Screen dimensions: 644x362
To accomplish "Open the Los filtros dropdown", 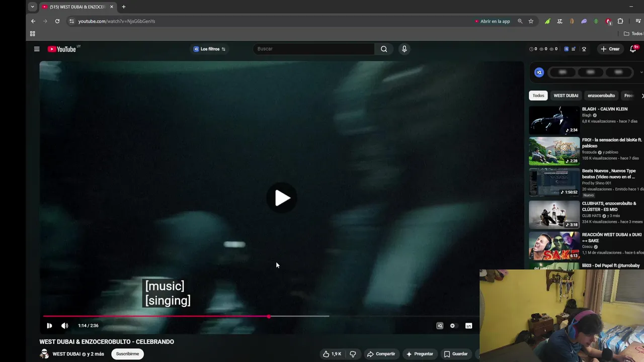I will [x=210, y=49].
